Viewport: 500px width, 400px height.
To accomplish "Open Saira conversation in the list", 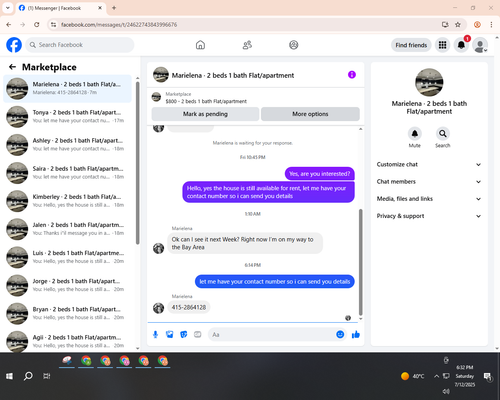I will [x=67, y=173].
